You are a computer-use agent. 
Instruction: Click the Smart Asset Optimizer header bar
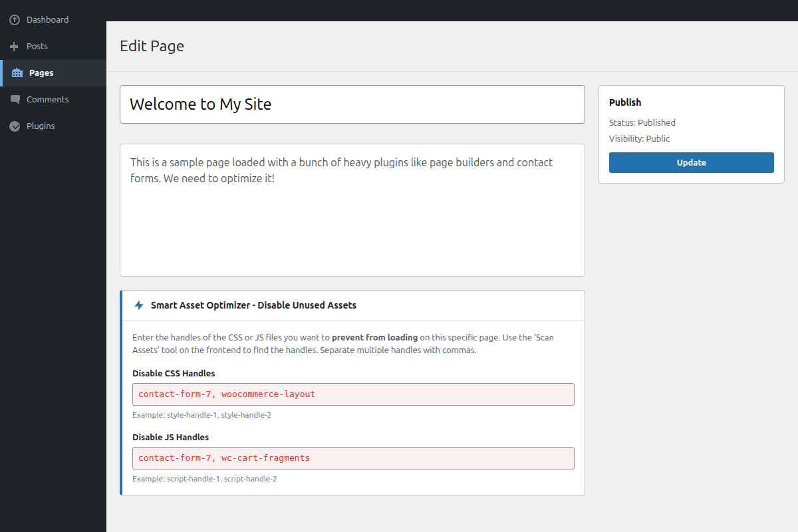click(352, 305)
